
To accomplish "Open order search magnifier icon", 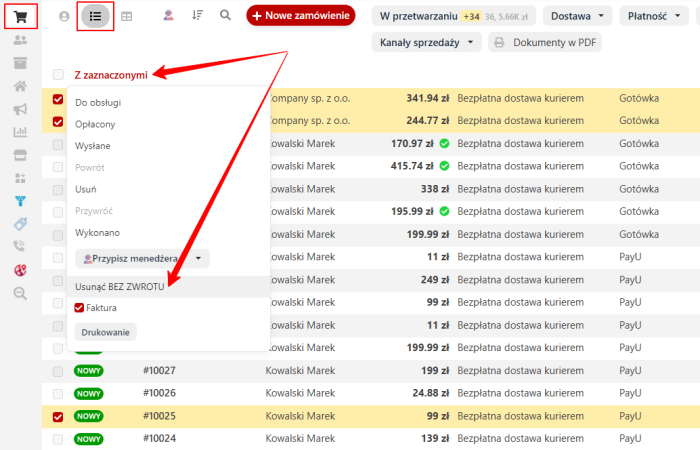I will coord(225,16).
